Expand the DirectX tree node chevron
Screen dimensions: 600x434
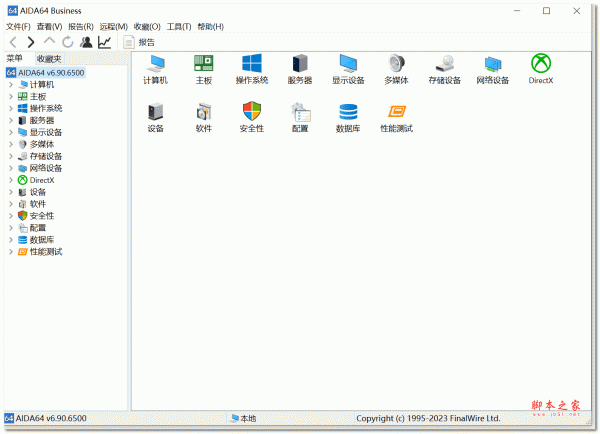(x=11, y=180)
